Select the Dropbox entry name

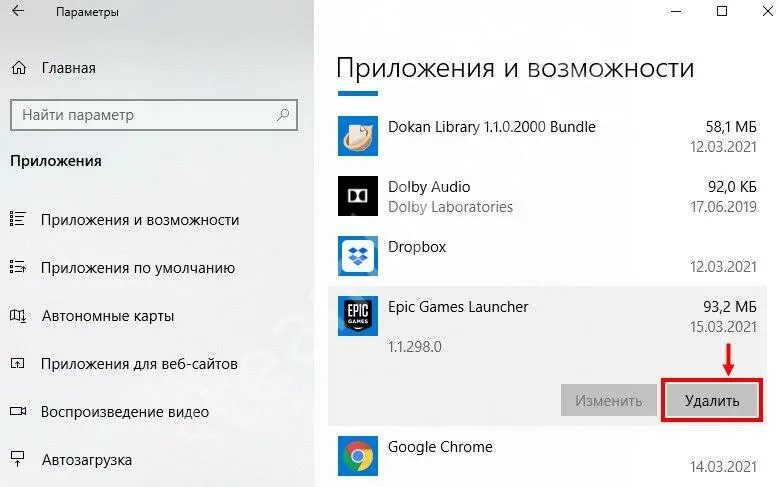(x=417, y=247)
